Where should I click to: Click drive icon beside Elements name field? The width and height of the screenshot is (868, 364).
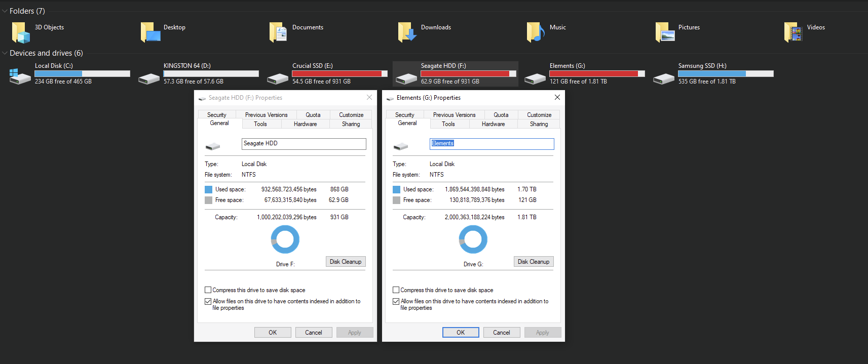[x=401, y=147]
